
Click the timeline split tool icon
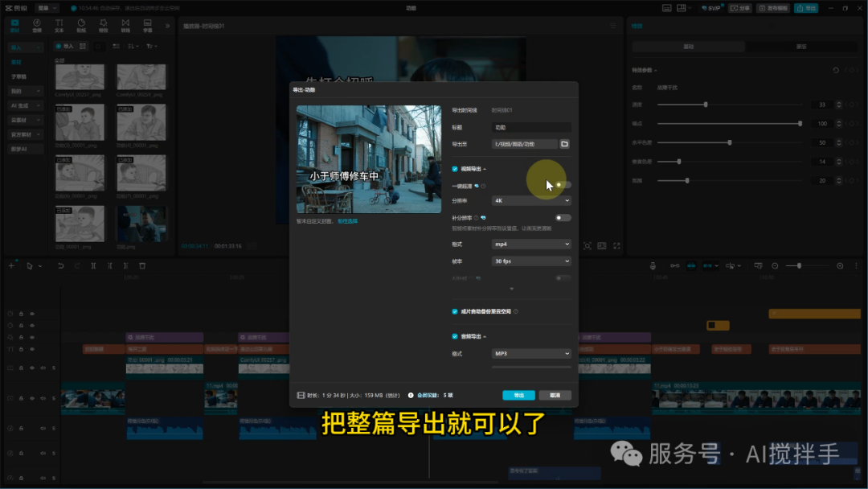(x=93, y=266)
